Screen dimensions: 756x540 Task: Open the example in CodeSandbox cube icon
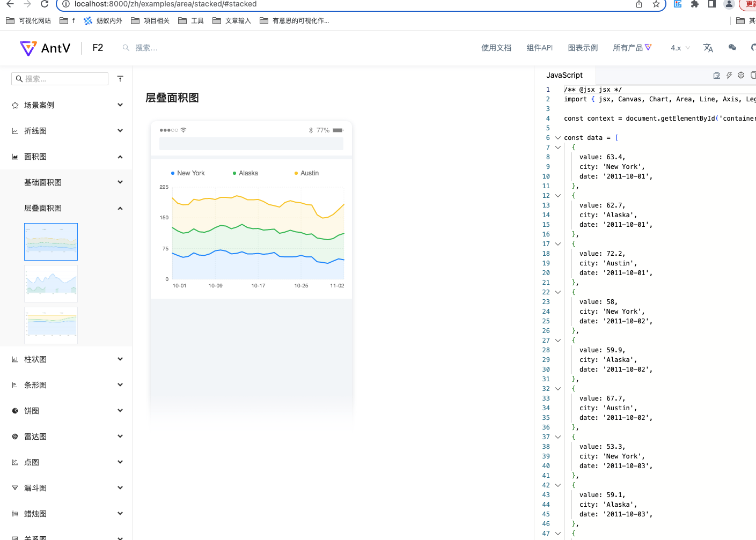pyautogui.click(x=741, y=75)
